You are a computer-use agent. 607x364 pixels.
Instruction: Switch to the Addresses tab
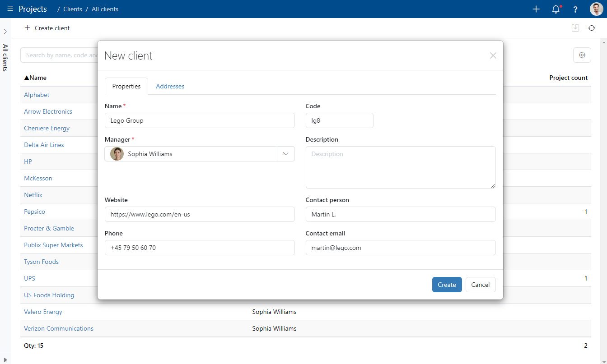[x=170, y=86]
